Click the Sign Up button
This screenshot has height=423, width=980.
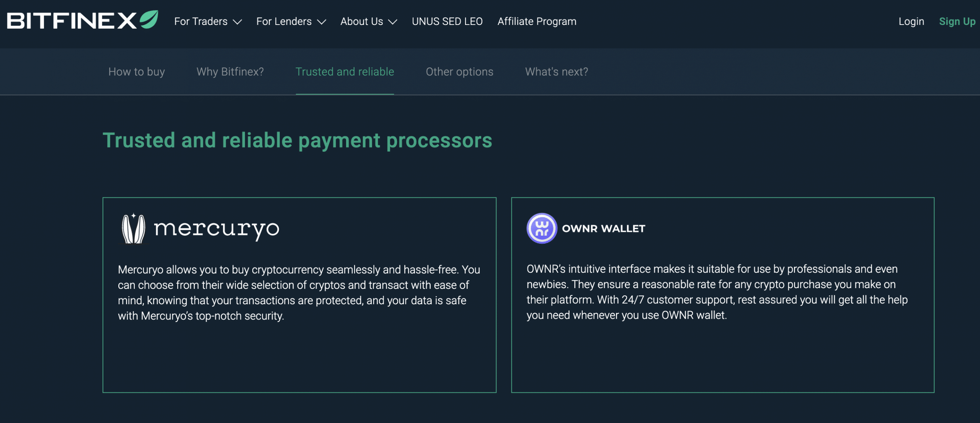pyautogui.click(x=957, y=21)
